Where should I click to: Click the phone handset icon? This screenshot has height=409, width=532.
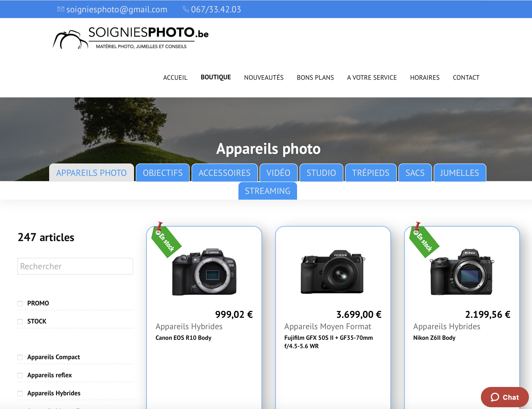(186, 9)
